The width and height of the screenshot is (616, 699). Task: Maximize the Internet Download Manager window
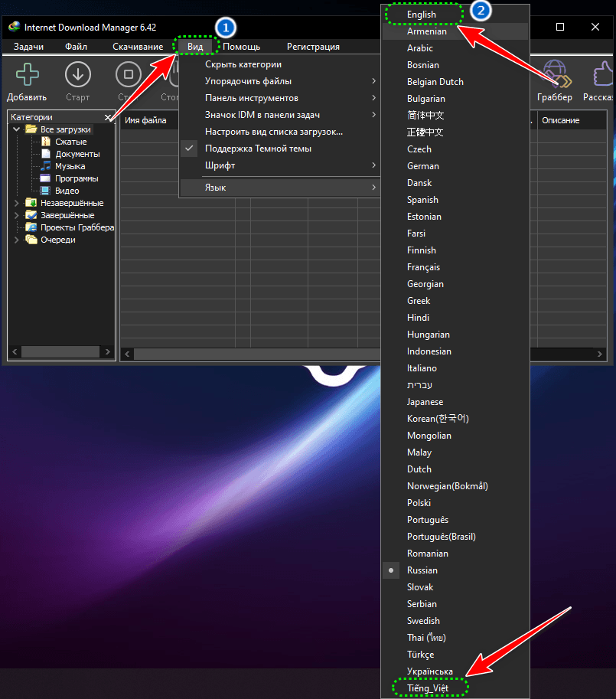click(x=560, y=28)
